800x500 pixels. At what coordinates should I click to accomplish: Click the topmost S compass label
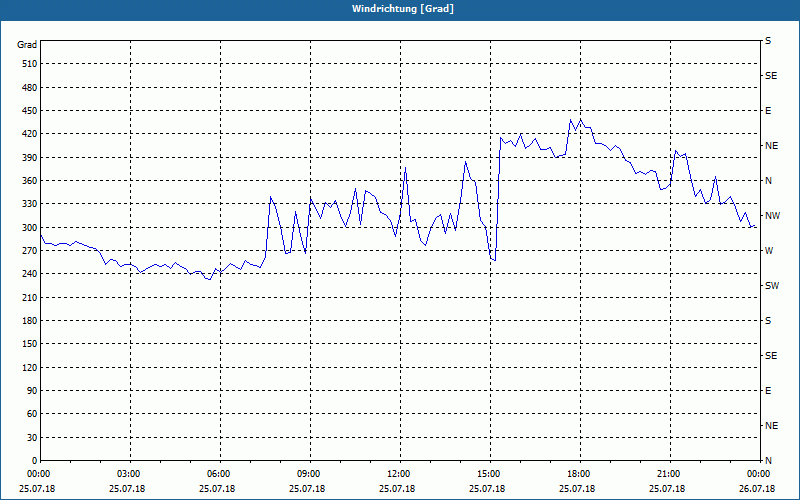tap(768, 41)
